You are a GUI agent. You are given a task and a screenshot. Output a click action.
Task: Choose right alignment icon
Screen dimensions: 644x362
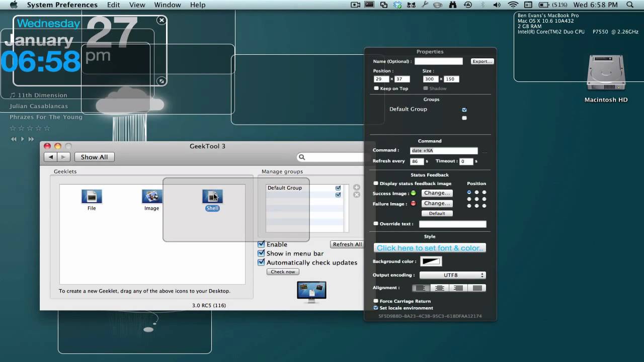(458, 288)
